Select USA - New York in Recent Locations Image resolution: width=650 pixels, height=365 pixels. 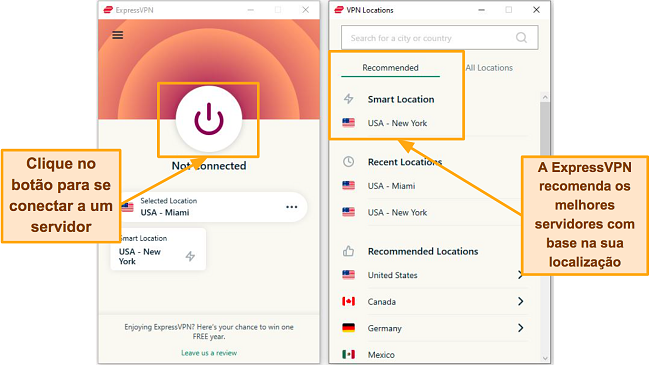pos(397,212)
